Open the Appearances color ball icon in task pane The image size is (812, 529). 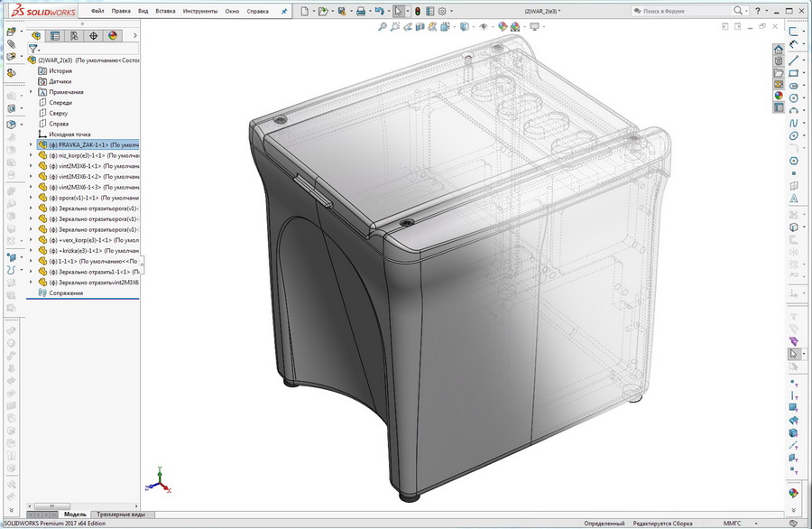tap(779, 96)
